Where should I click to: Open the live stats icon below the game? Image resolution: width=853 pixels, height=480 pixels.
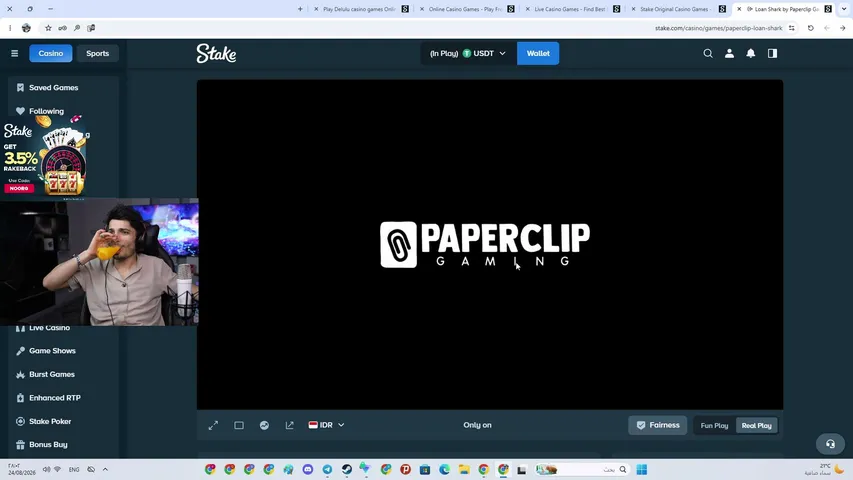click(264, 425)
